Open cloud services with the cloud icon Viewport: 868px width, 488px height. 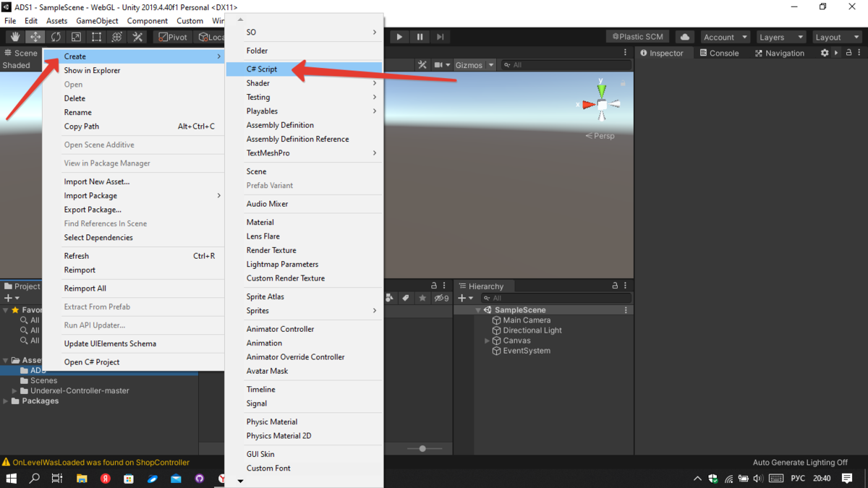click(684, 37)
